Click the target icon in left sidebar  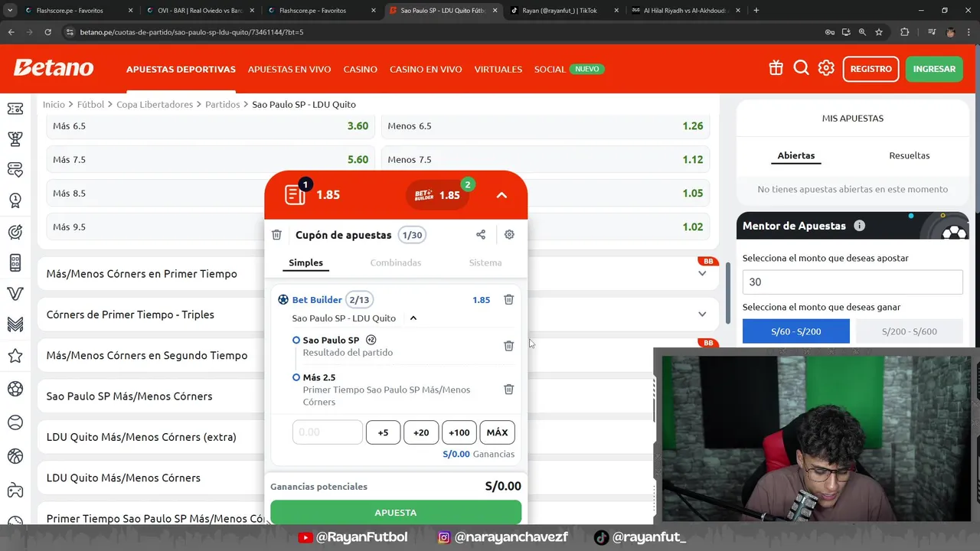coord(15,232)
